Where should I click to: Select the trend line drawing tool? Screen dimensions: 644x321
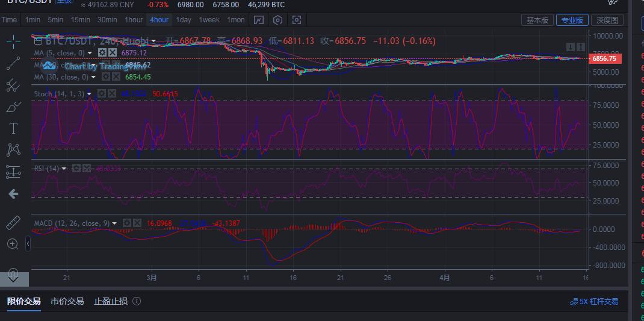pos(13,64)
